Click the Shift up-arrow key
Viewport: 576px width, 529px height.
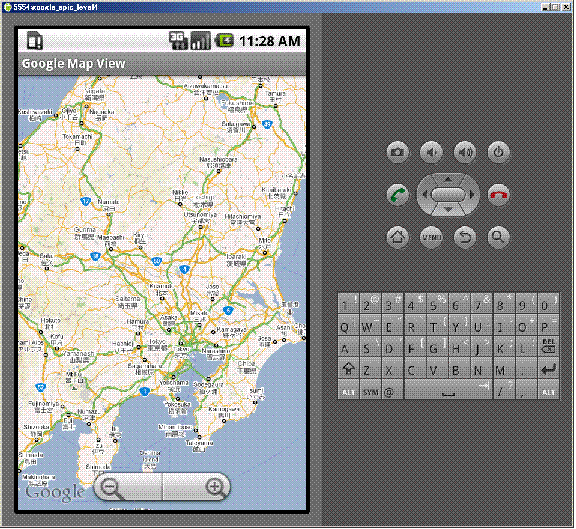pos(348,369)
